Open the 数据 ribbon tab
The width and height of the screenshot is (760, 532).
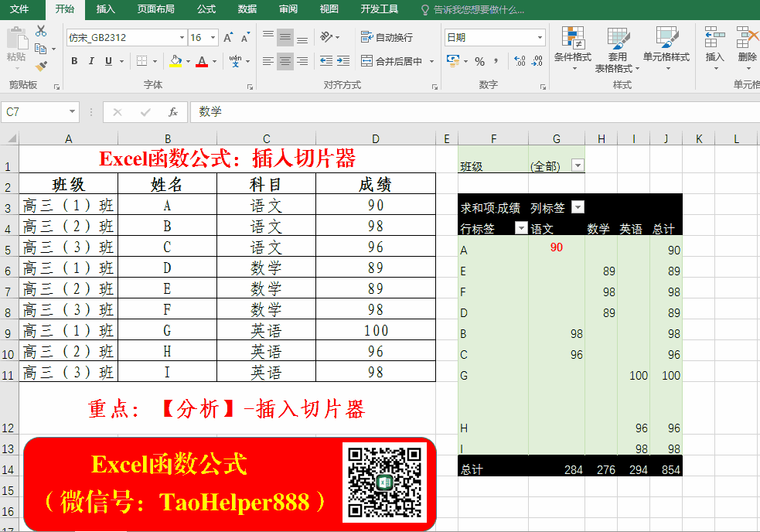point(247,9)
